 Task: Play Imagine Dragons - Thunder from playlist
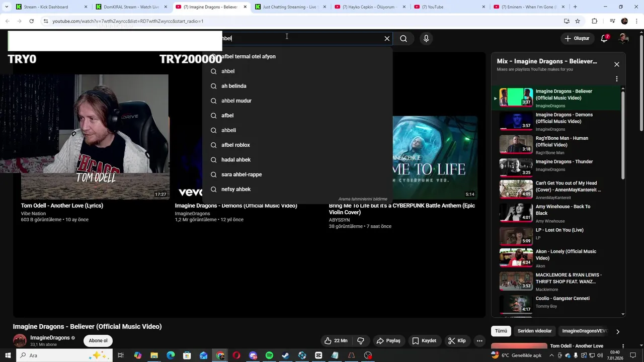(556, 168)
